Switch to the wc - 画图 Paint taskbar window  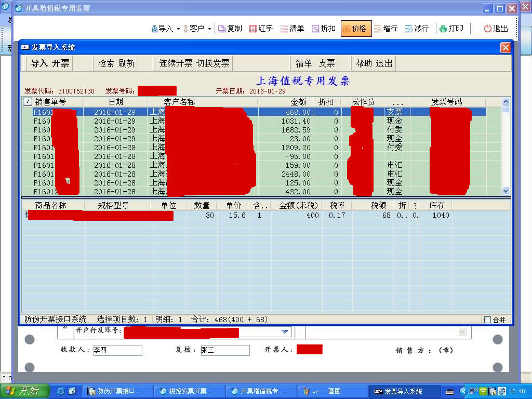331,391
